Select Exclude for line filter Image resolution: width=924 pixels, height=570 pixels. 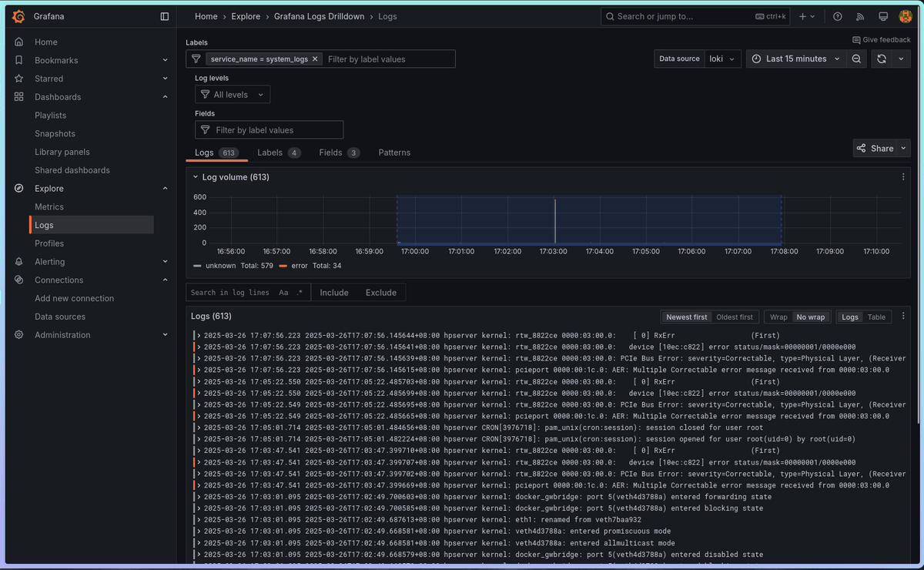(x=381, y=293)
